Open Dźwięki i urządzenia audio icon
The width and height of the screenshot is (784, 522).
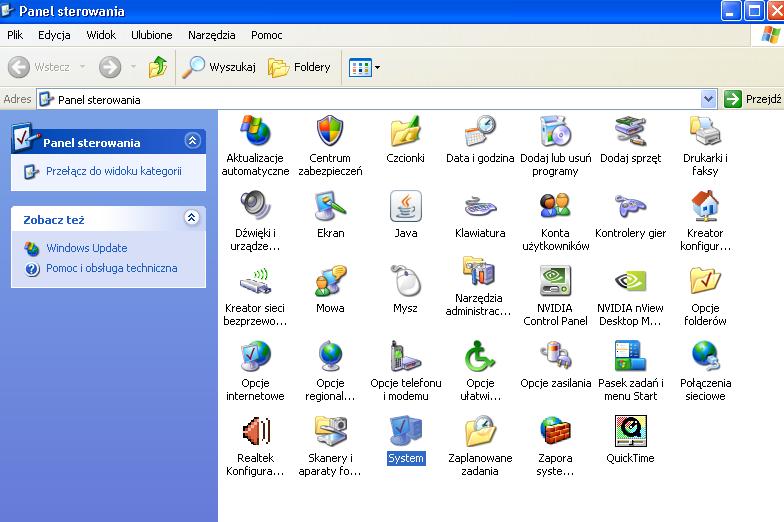tap(255, 206)
